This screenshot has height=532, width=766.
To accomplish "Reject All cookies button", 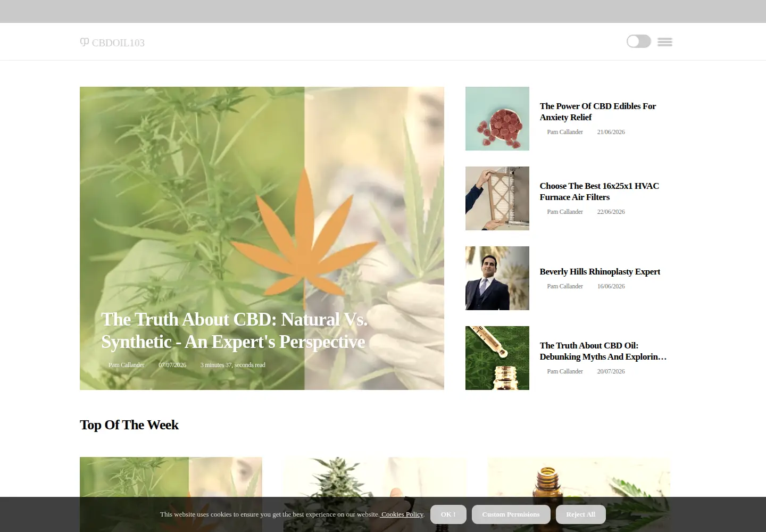I will (x=580, y=514).
